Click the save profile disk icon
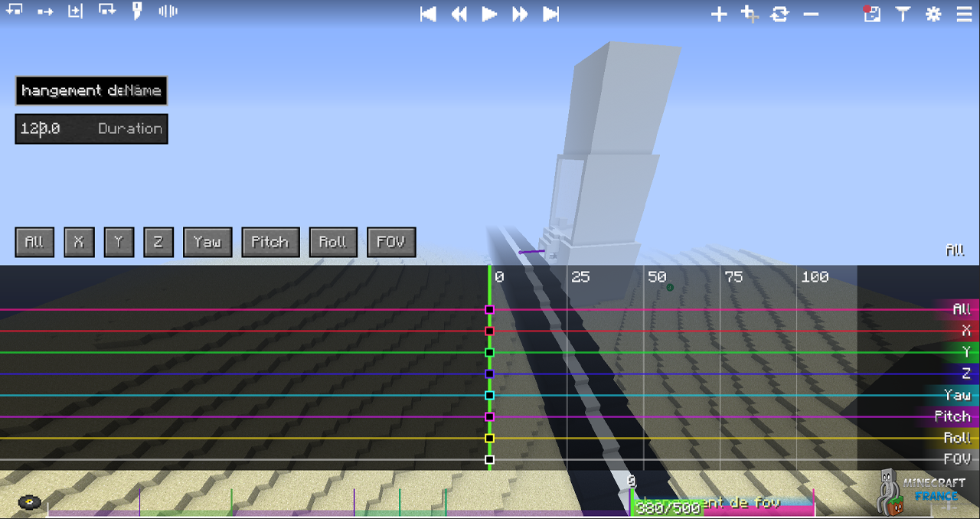The height and width of the screenshot is (519, 980). (x=872, y=14)
